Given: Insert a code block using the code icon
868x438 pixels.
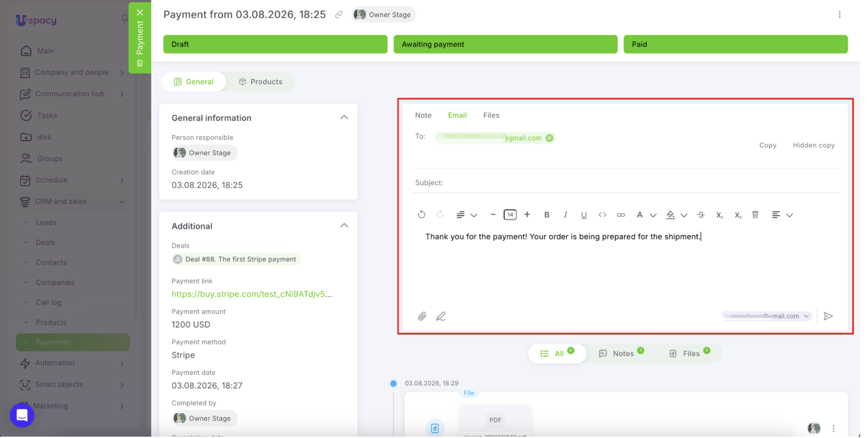Looking at the screenshot, I should click(602, 215).
